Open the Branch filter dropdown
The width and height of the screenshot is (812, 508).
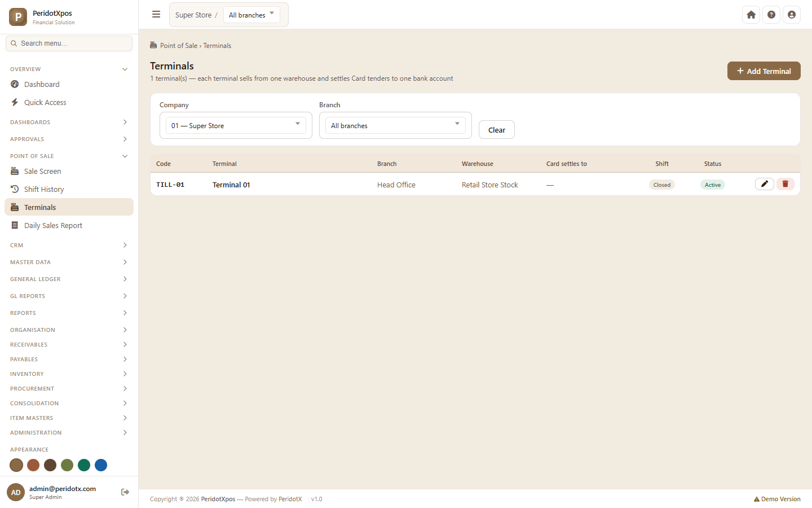point(395,125)
